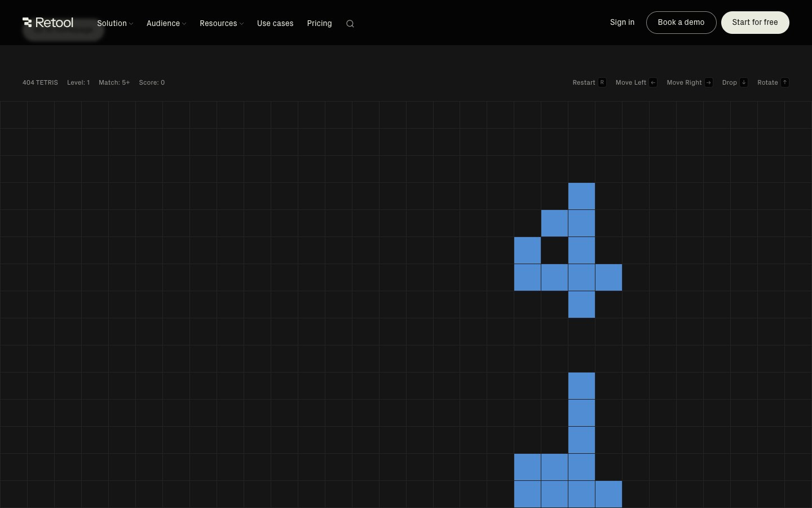Open search with the magnifier icon

tap(350, 24)
